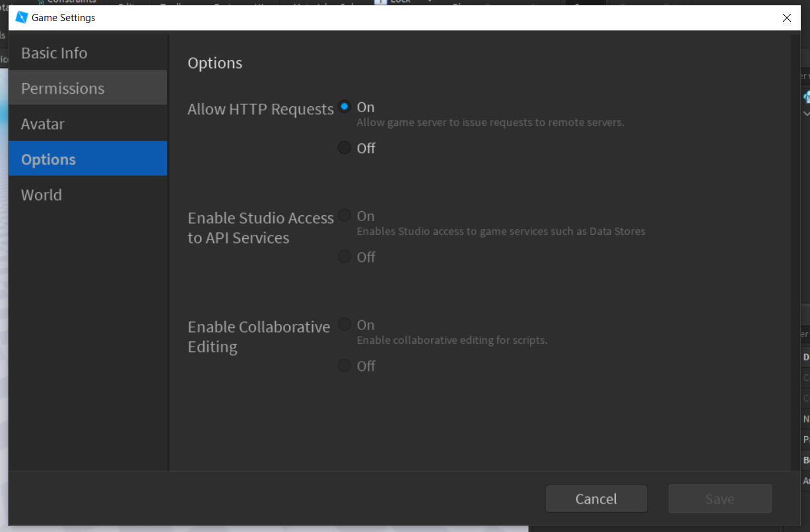
Task: Turn on Enable Collaborative Editing
Action: point(344,323)
